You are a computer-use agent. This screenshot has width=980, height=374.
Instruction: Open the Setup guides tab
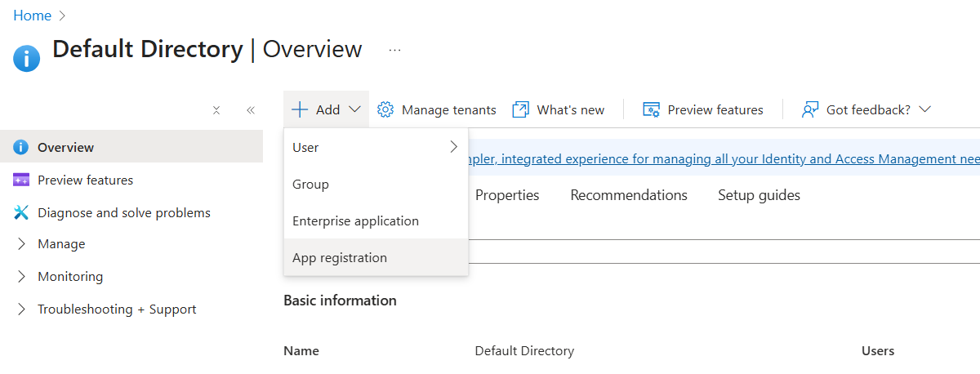point(759,195)
